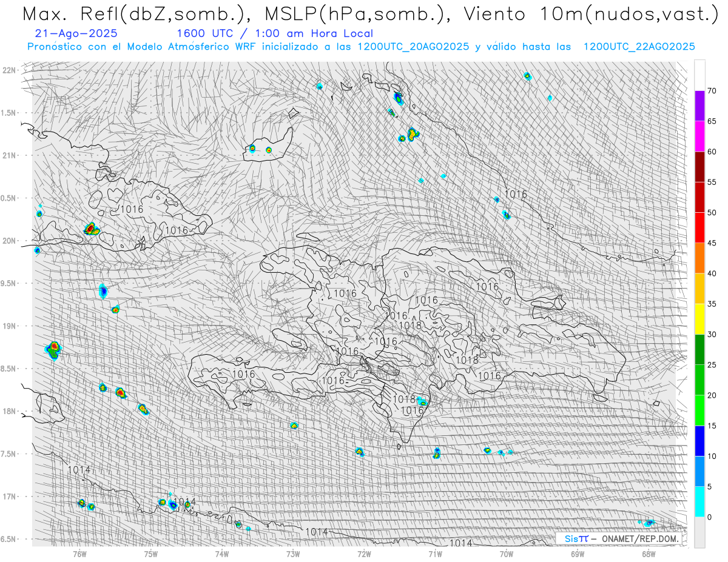Viewport: 728px width, 562px height.
Task: Click longitude axis label "76W"
Action: click(79, 553)
